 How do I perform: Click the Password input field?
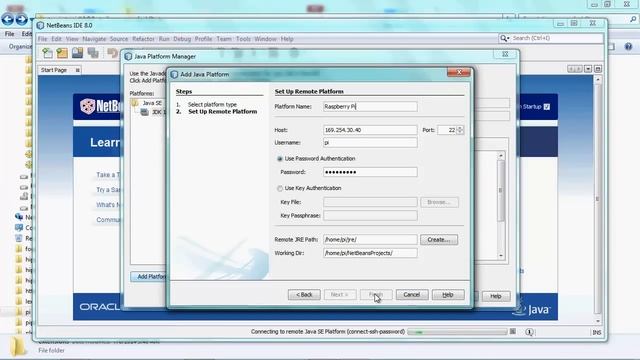370,172
